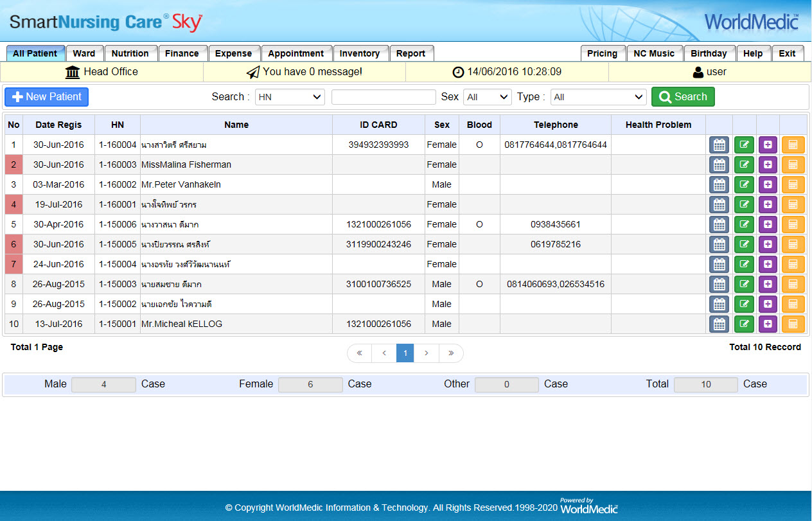Switch to the All Patient tab
812x521 pixels.
tap(35, 53)
